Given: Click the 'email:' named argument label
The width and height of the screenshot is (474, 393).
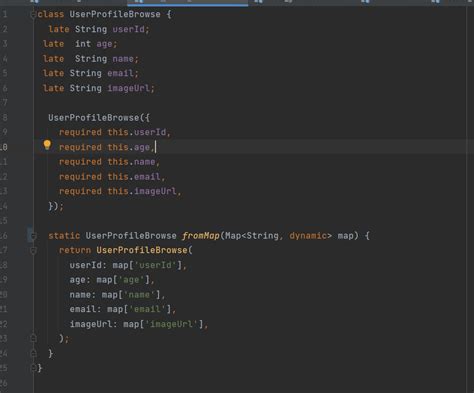Looking at the screenshot, I should pyautogui.click(x=85, y=309).
